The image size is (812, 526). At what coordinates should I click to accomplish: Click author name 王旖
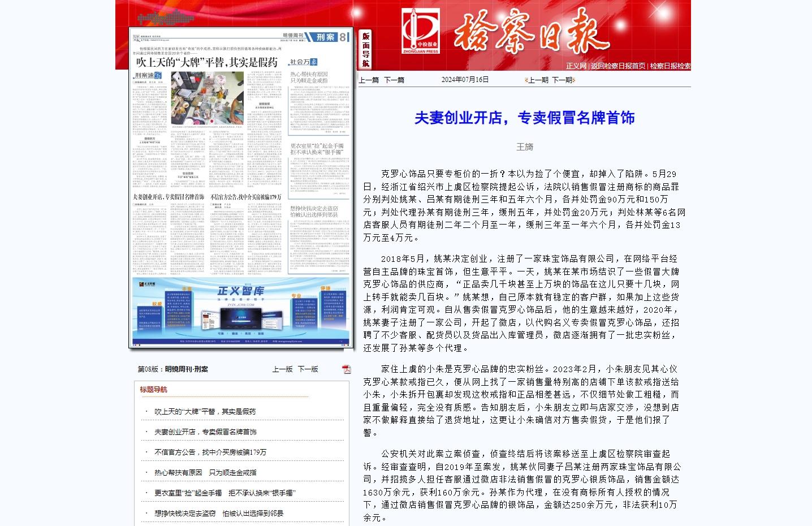coord(525,147)
